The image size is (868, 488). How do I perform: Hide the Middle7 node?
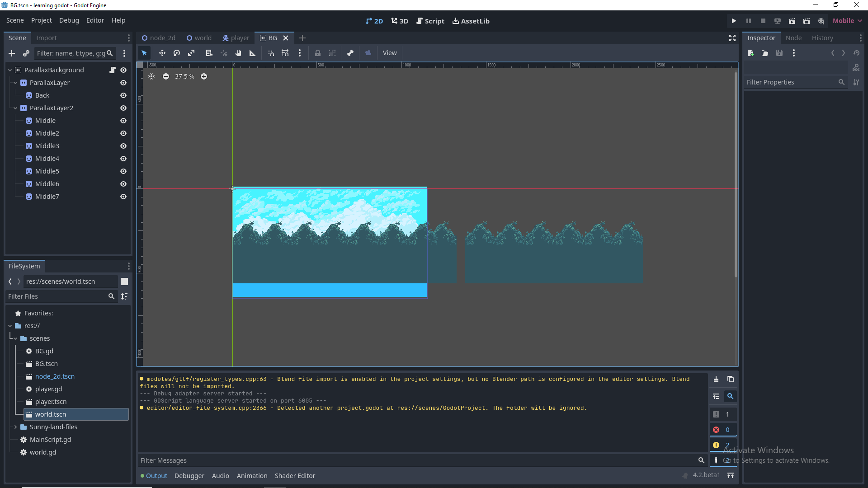123,197
